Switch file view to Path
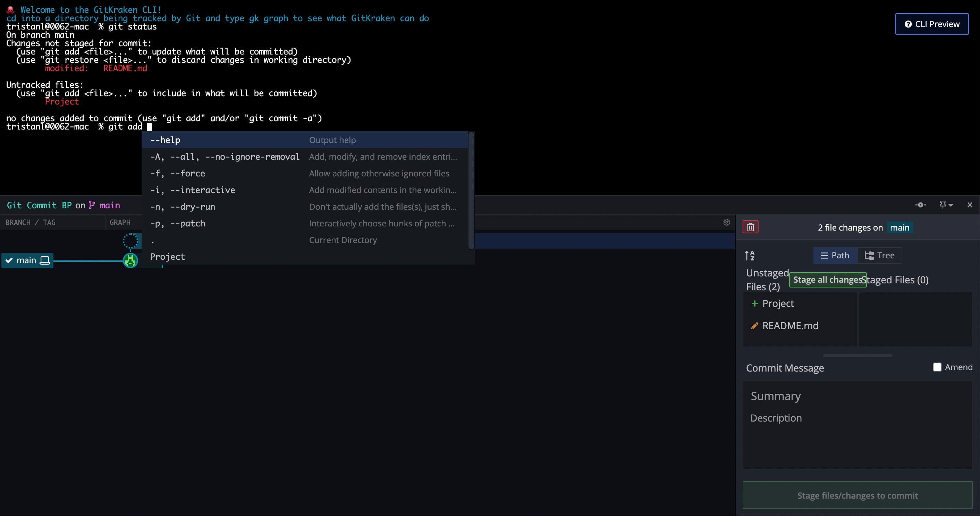 [835, 255]
